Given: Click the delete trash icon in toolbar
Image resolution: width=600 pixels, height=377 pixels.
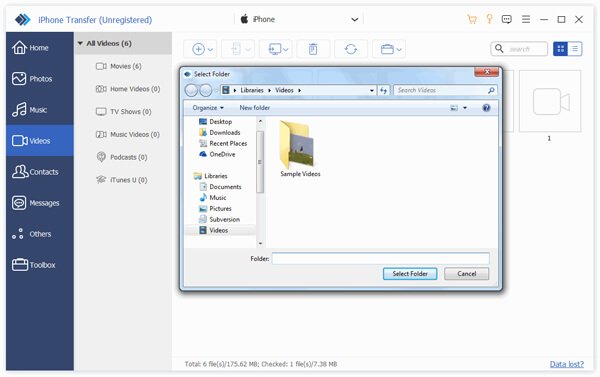Looking at the screenshot, I should pyautogui.click(x=313, y=49).
